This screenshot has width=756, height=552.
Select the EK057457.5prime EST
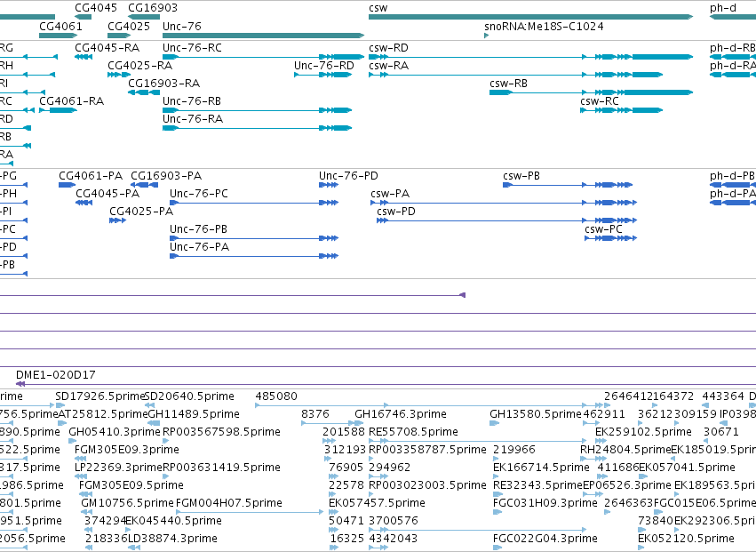pos(334,512)
